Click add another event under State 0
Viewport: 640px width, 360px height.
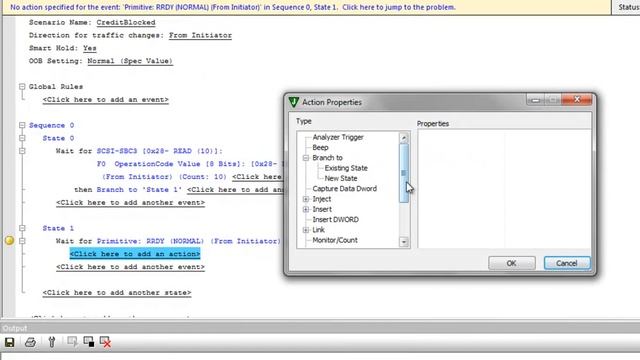click(x=130, y=202)
